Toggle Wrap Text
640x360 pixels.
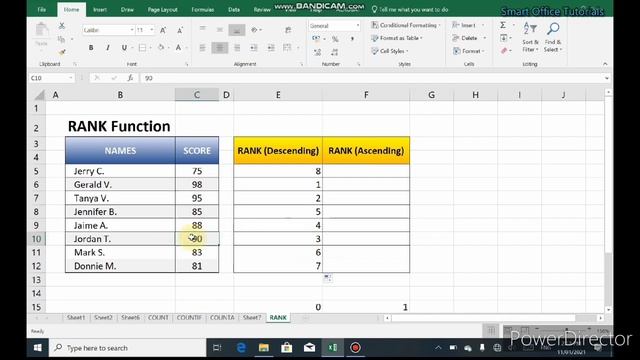pyautogui.click(x=288, y=30)
